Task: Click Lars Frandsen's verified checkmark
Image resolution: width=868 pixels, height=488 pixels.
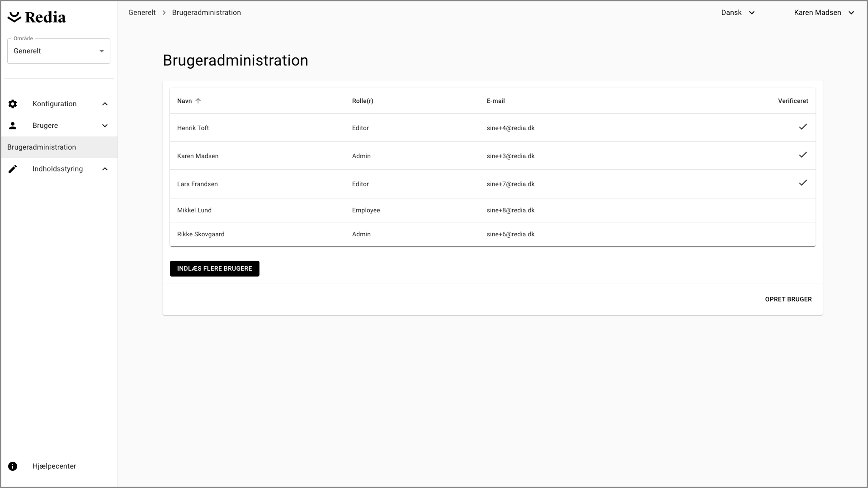Action: pos(803,183)
